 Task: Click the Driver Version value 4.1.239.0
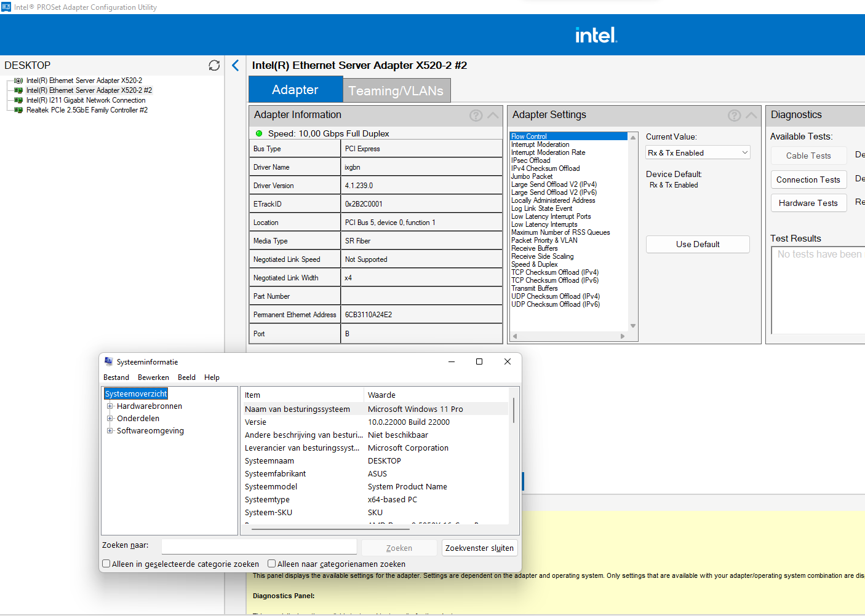coord(359,186)
